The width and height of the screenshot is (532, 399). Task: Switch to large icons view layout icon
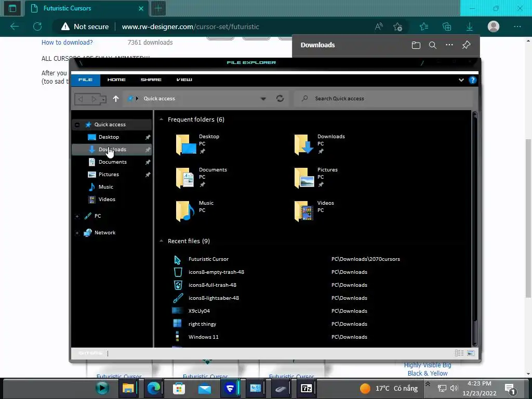pos(471,353)
